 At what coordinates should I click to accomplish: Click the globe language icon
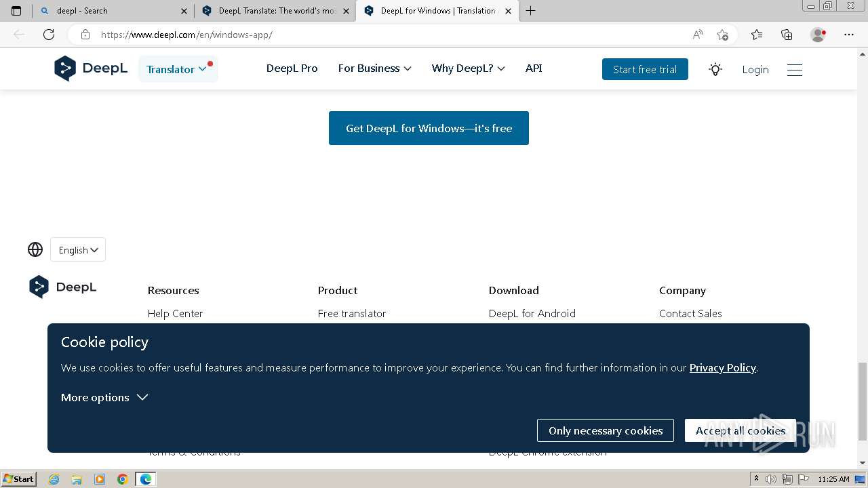(35, 249)
